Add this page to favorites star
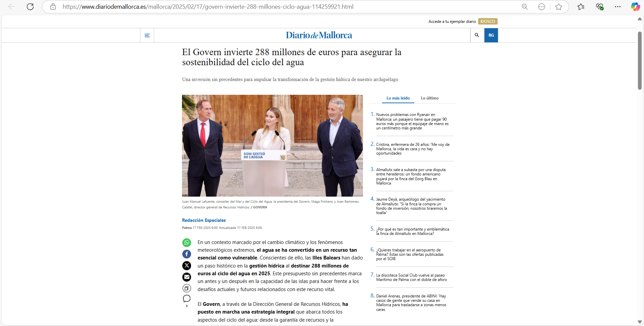This screenshot has width=644, height=326. pyautogui.click(x=559, y=7)
